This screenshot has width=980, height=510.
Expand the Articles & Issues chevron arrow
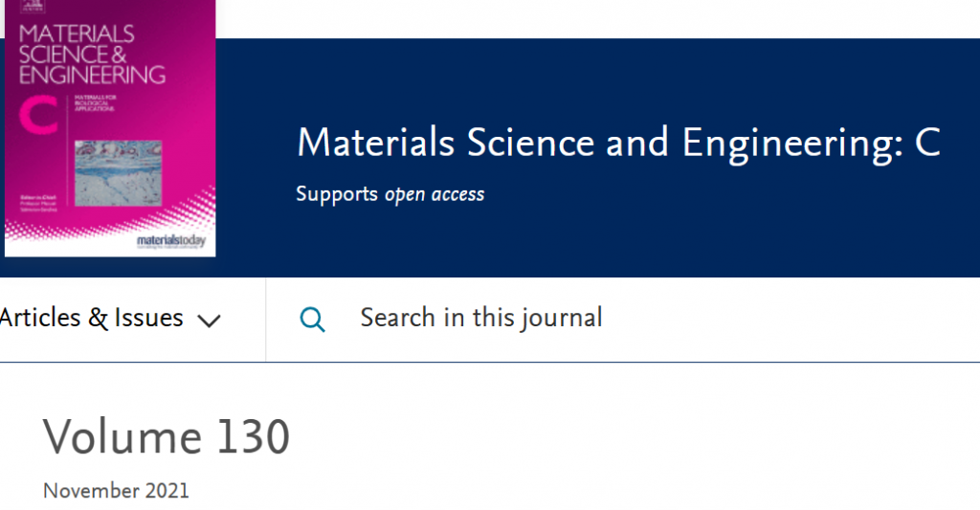209,321
